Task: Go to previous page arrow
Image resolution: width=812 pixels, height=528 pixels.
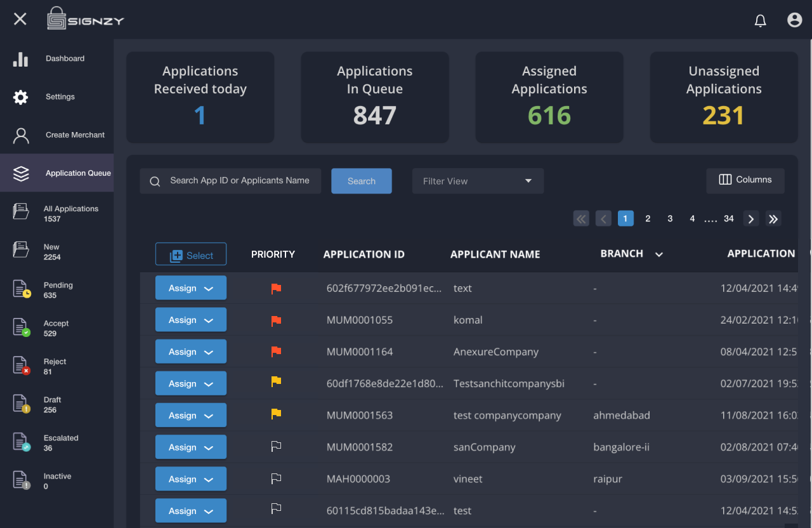Action: tap(603, 219)
